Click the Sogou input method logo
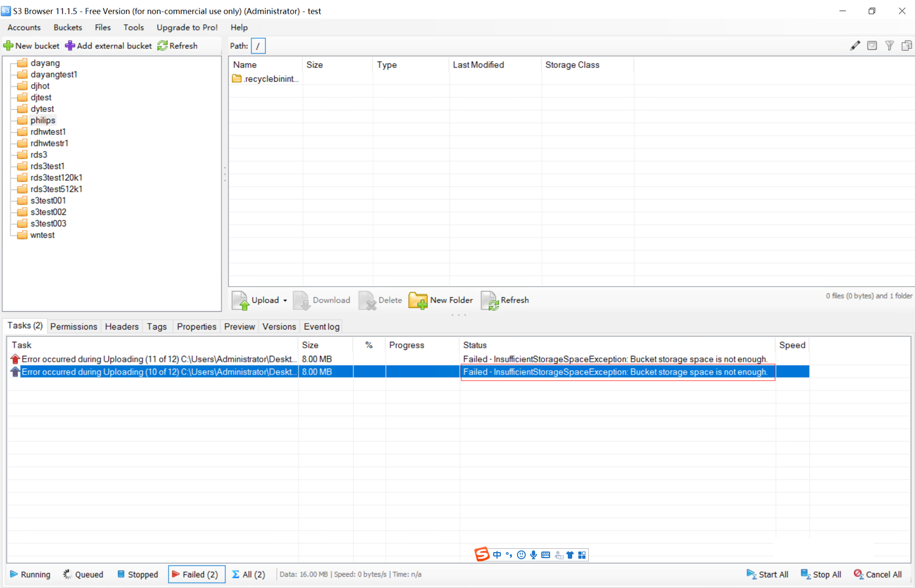 pyautogui.click(x=482, y=554)
